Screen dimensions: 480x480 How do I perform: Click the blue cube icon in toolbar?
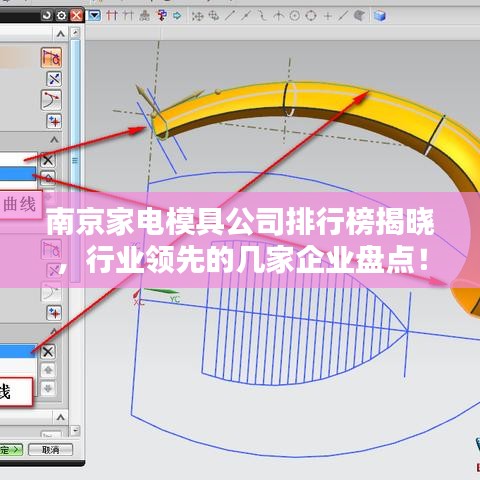[379, 16]
